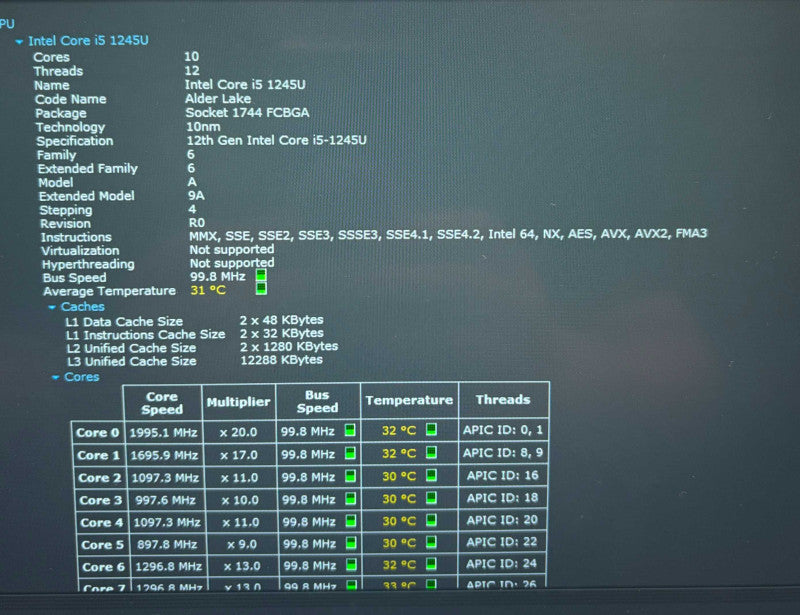Collapse the Caches section arrow
800x615 pixels.
[52, 307]
